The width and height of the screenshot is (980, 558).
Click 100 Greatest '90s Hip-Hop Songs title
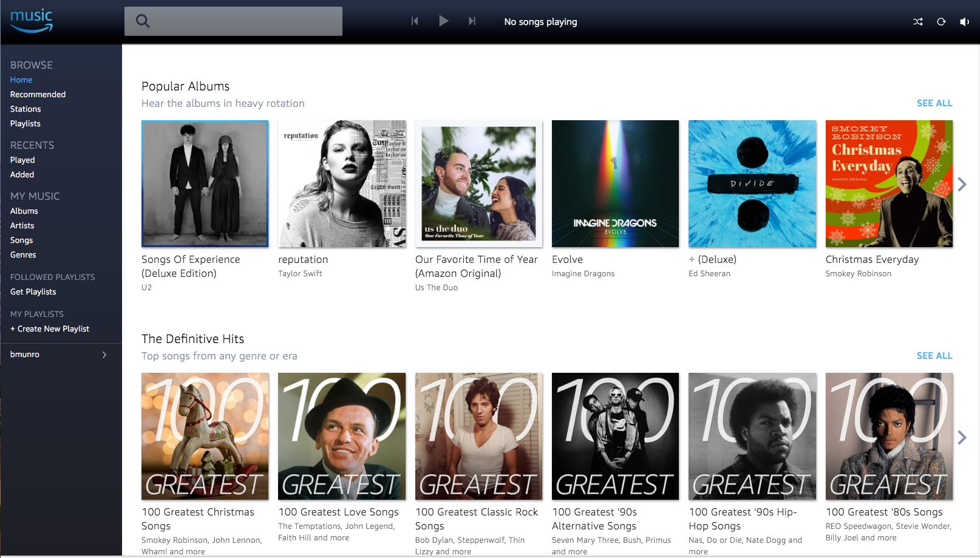pyautogui.click(x=743, y=519)
